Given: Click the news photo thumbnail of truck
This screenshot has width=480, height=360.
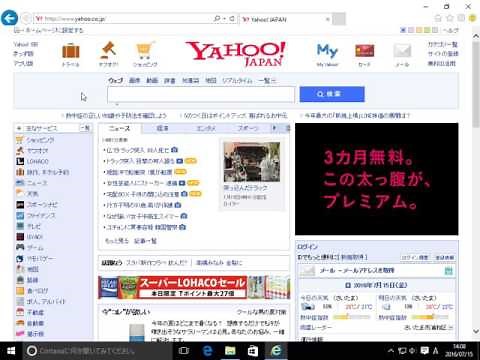Looking at the screenshot, I should [252, 162].
